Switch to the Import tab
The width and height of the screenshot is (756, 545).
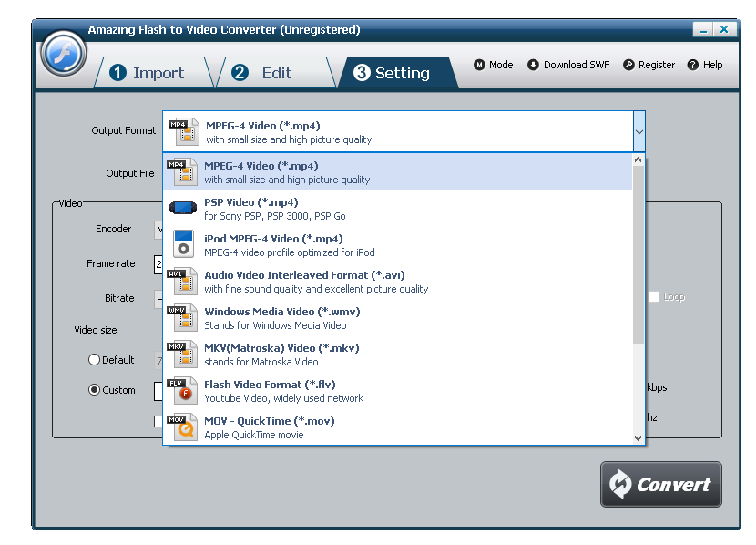tap(153, 73)
